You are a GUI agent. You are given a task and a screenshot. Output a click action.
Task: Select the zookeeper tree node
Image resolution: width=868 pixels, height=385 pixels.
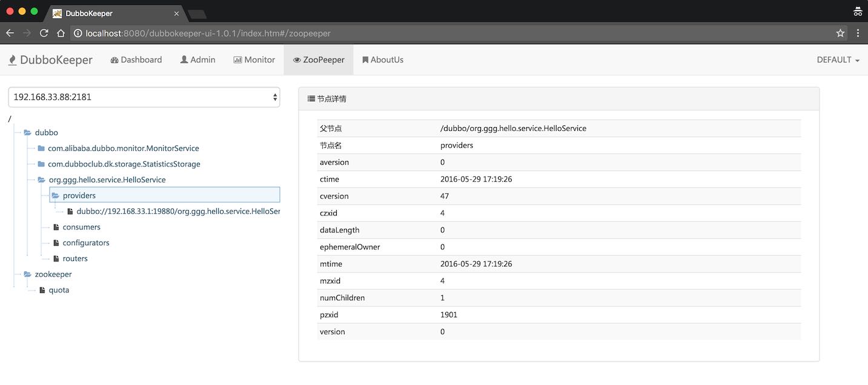pos(53,274)
